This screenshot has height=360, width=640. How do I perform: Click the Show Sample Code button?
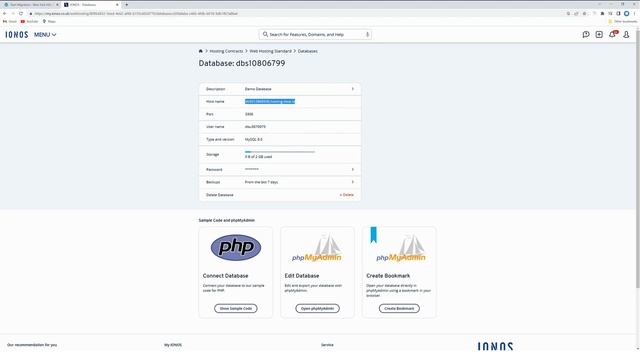236,309
